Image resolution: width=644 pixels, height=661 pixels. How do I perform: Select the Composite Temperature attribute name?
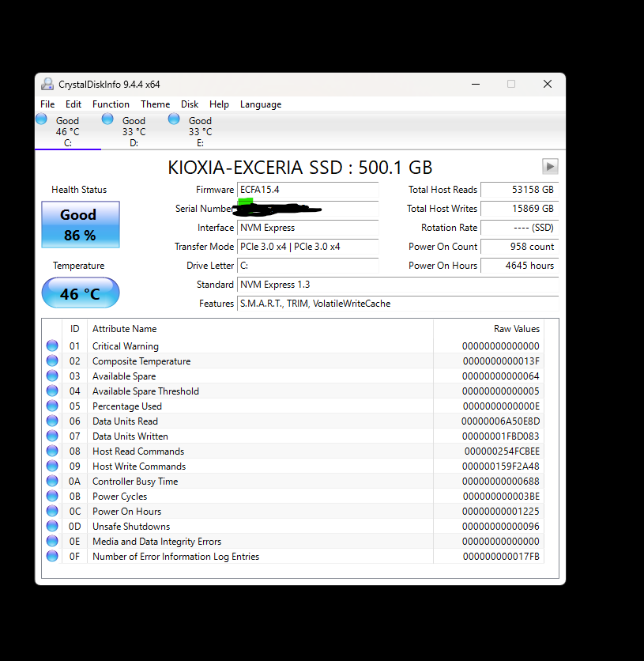[x=141, y=361]
